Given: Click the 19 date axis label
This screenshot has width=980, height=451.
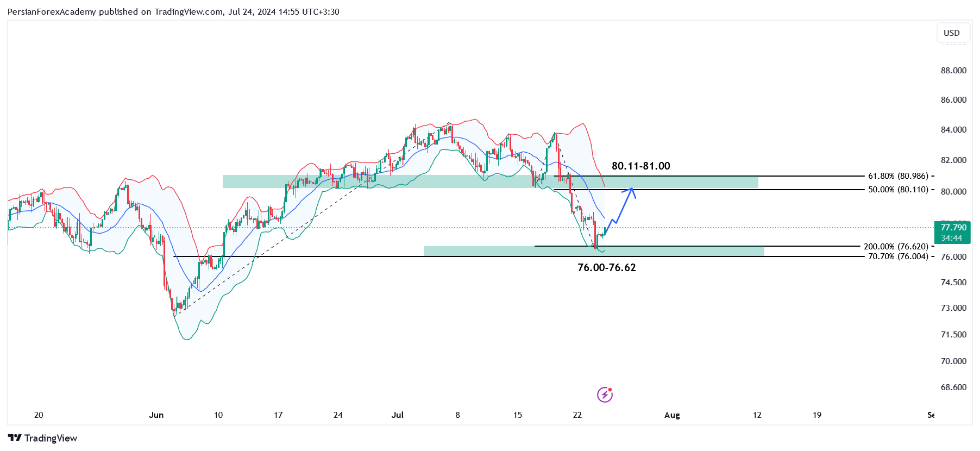Looking at the screenshot, I should pos(817,415).
